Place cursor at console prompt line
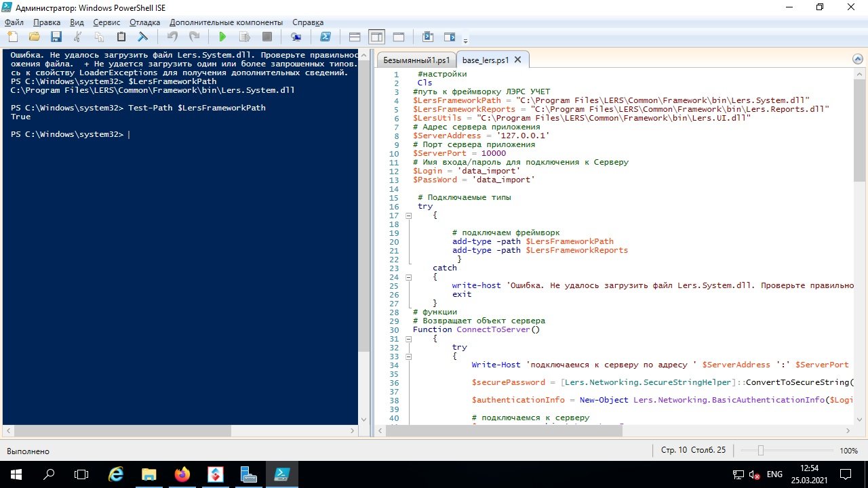The width and height of the screenshot is (868, 488). pos(69,134)
